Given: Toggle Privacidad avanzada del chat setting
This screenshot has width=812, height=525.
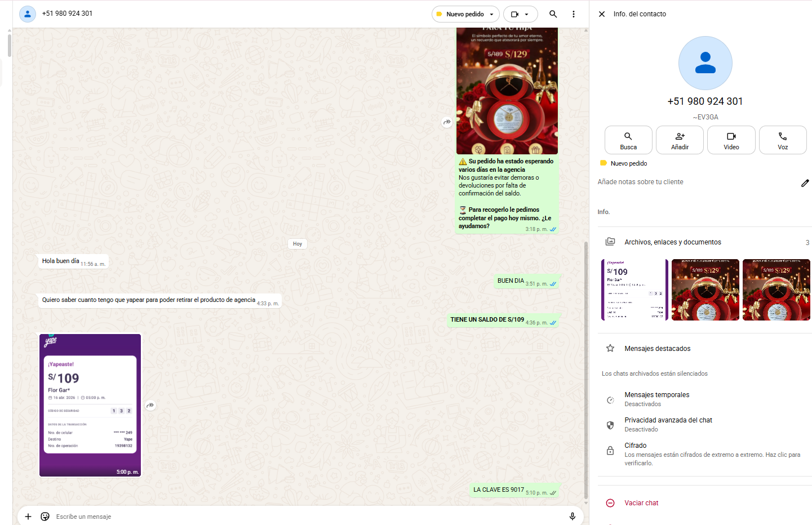Looking at the screenshot, I should point(668,424).
